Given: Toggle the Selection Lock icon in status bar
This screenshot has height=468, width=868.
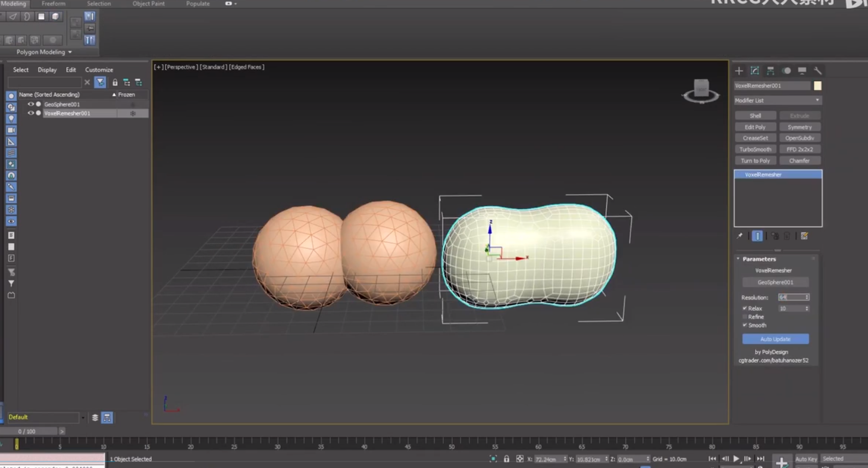Looking at the screenshot, I should click(x=506, y=459).
